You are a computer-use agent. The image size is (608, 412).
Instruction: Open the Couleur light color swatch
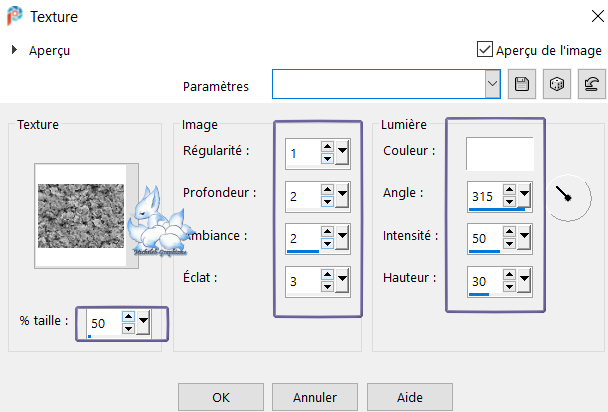[499, 153]
